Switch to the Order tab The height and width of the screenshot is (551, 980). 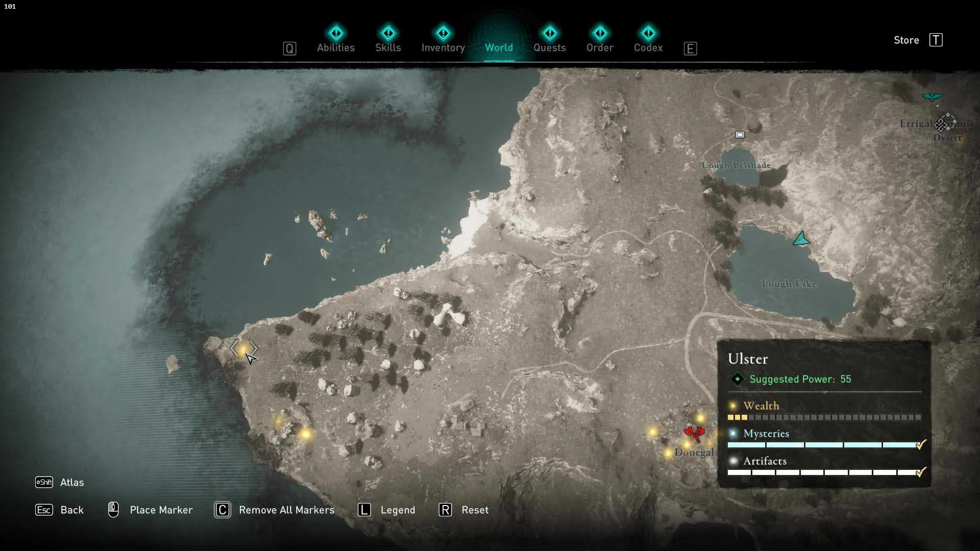click(x=600, y=40)
